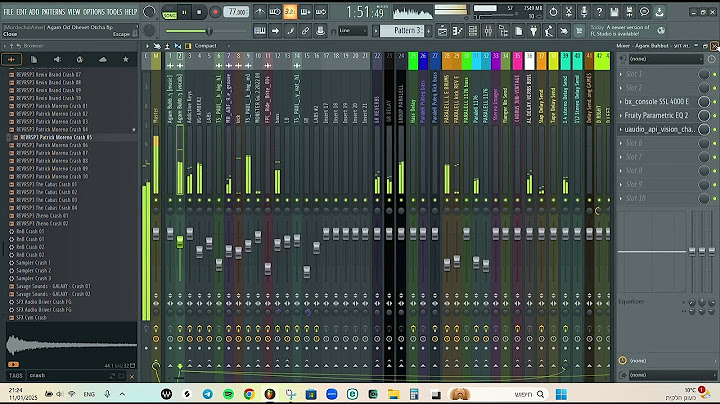Image resolution: width=720 pixels, height=404 pixels.
Task: Select the browser star favorites tab icon
Action: 125,59
